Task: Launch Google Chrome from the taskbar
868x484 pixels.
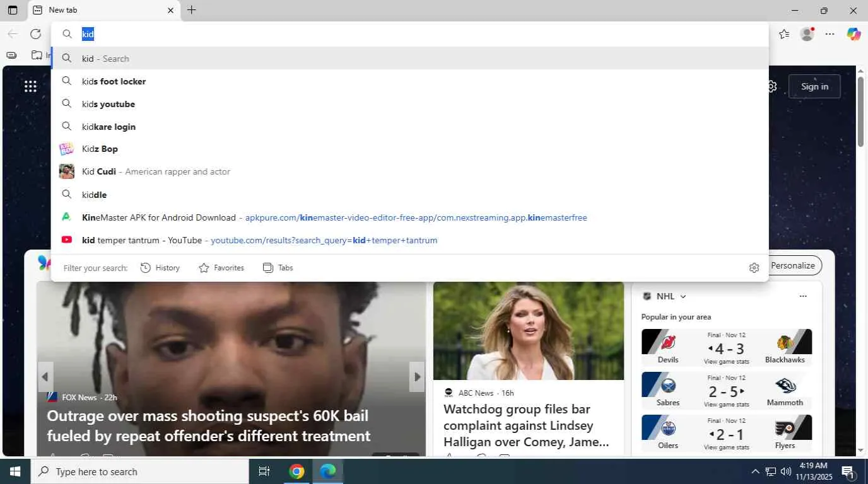Action: (296, 471)
